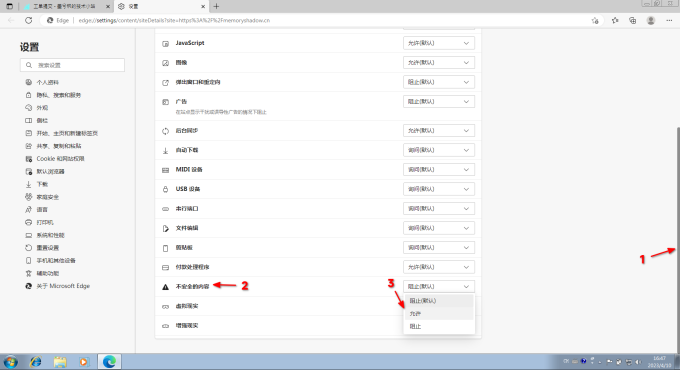The image size is (680, 370).
Task: Open the 串行端口 permission dropdown
Action: coord(438,209)
